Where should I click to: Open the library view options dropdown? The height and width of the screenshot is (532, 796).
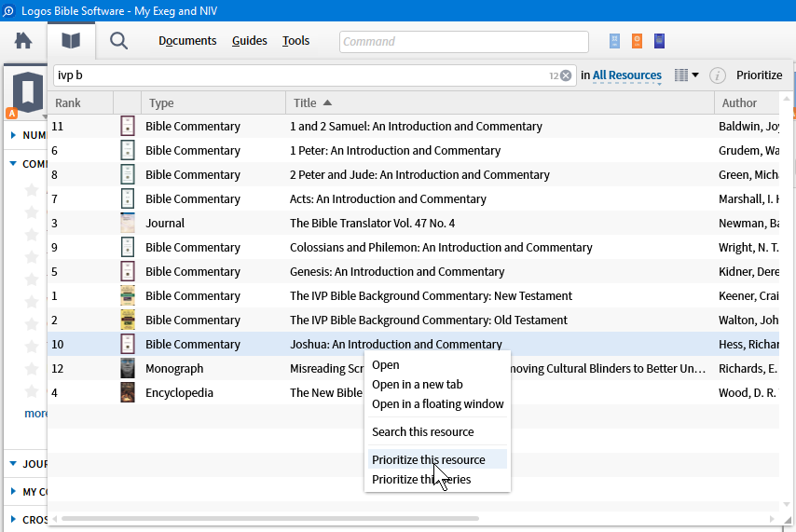tap(686, 75)
